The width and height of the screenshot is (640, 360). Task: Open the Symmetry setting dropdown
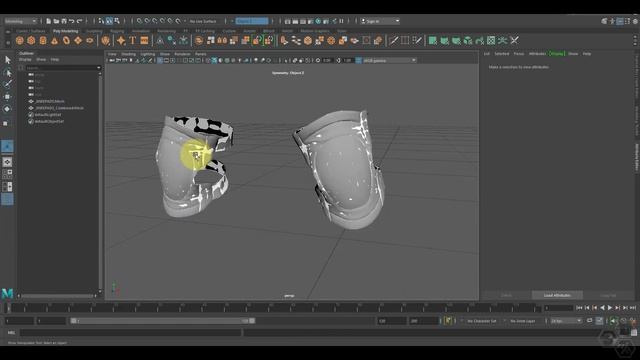tap(252, 21)
